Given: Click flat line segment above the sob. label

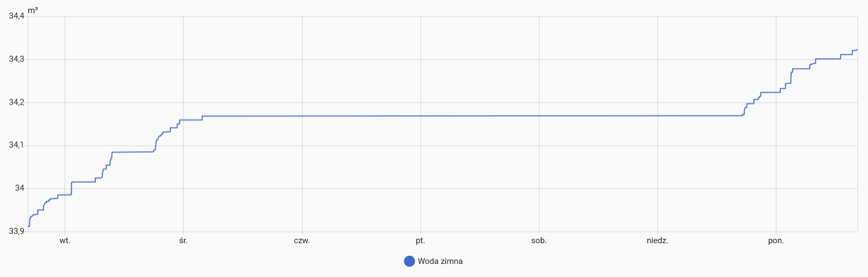Looking at the screenshot, I should pyautogui.click(x=539, y=116).
